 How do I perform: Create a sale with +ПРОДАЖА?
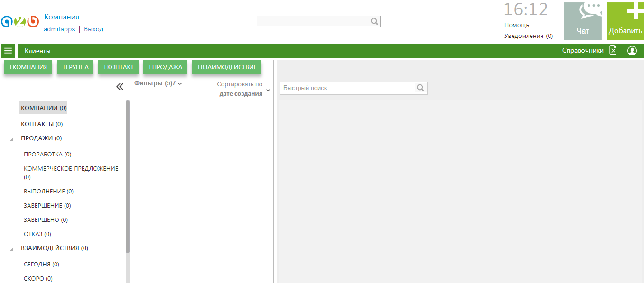pyautogui.click(x=165, y=67)
